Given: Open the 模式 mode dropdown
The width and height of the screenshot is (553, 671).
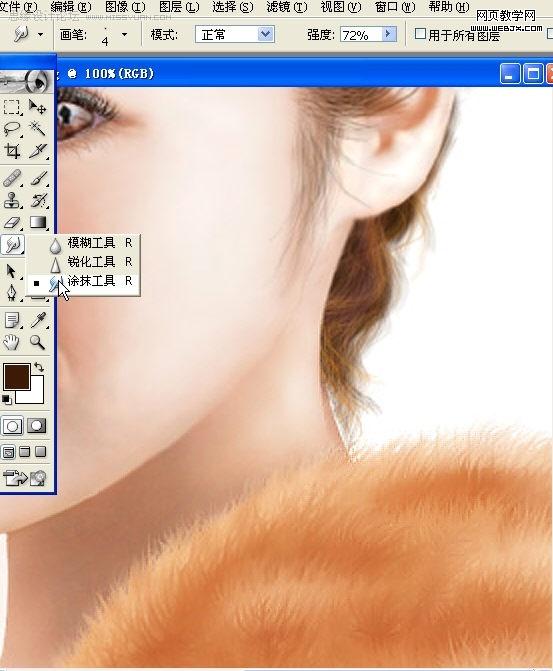Looking at the screenshot, I should click(235, 34).
